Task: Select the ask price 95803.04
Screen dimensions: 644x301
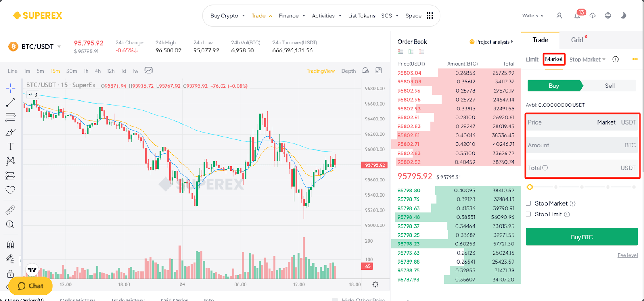Action: (x=409, y=73)
